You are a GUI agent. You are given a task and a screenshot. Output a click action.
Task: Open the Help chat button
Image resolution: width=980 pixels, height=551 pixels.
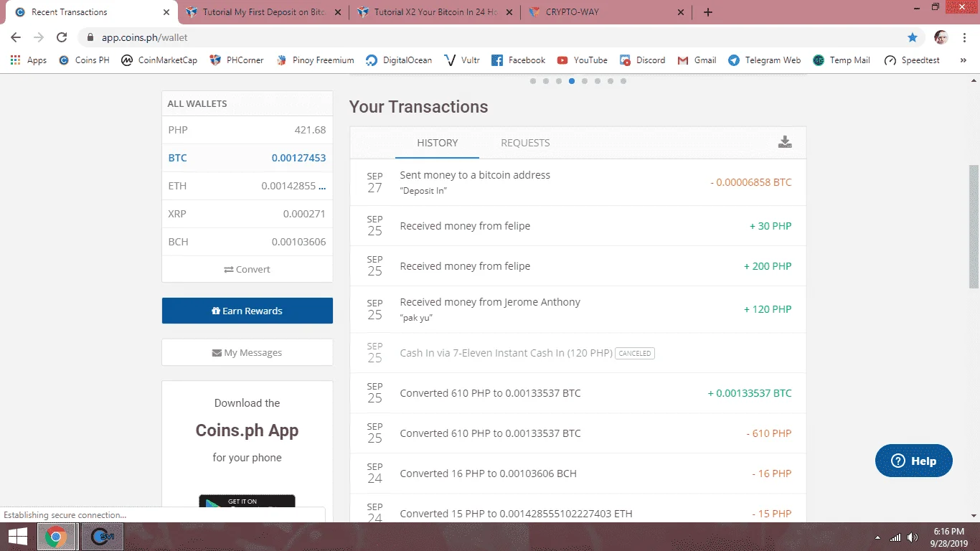pos(914,461)
